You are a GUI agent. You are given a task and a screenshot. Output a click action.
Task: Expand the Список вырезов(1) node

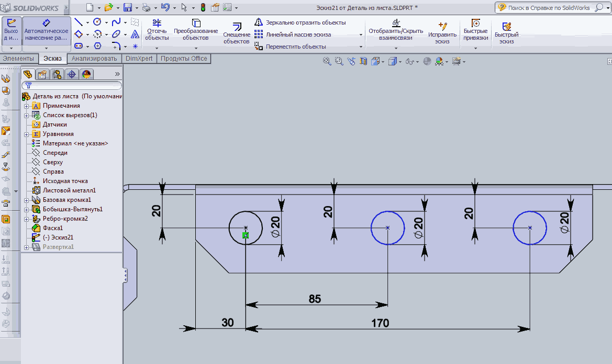[x=26, y=116]
